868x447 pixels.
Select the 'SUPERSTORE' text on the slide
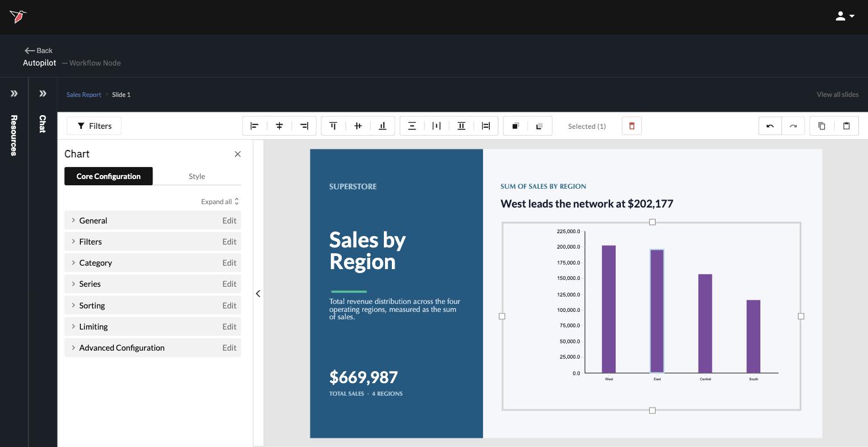tap(353, 186)
